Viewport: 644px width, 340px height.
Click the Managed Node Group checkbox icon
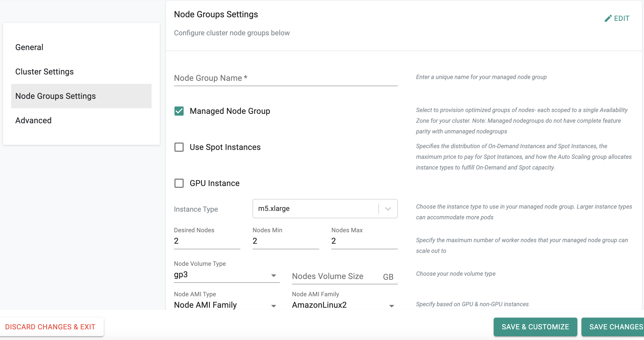pyautogui.click(x=179, y=111)
